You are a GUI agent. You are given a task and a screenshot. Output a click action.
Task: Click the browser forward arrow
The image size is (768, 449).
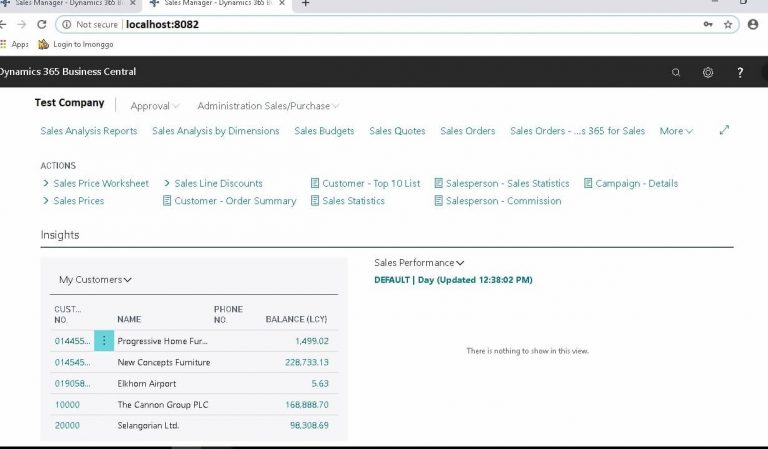21,24
